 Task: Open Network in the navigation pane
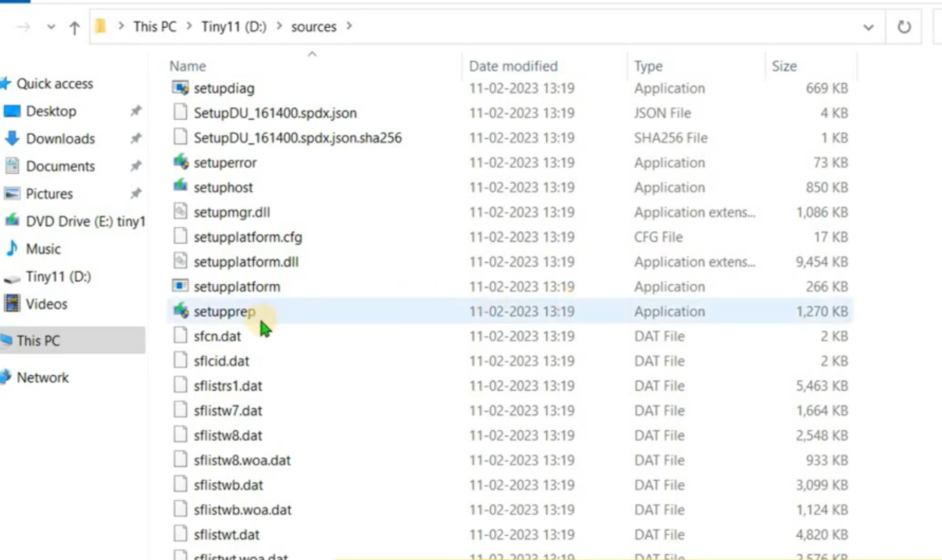pos(43,377)
